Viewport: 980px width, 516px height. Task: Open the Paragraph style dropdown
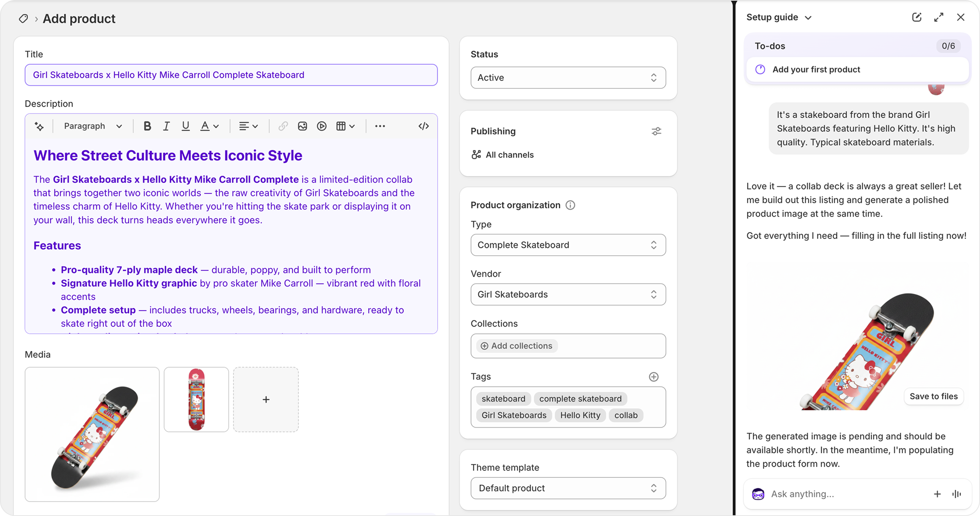93,126
